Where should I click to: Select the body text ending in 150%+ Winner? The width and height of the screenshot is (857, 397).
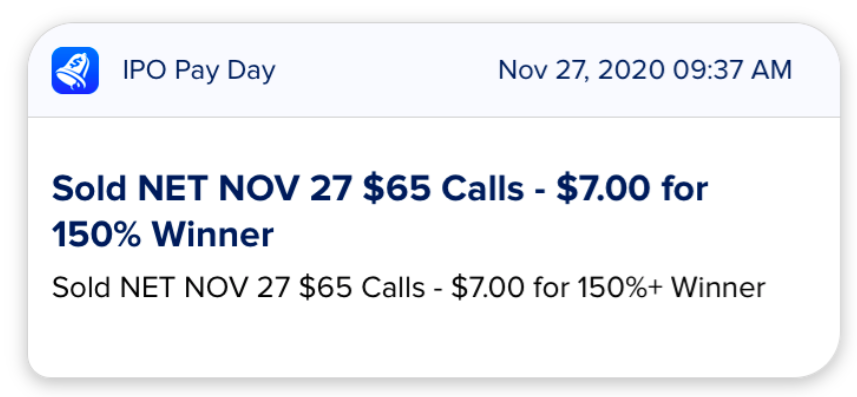(x=408, y=288)
